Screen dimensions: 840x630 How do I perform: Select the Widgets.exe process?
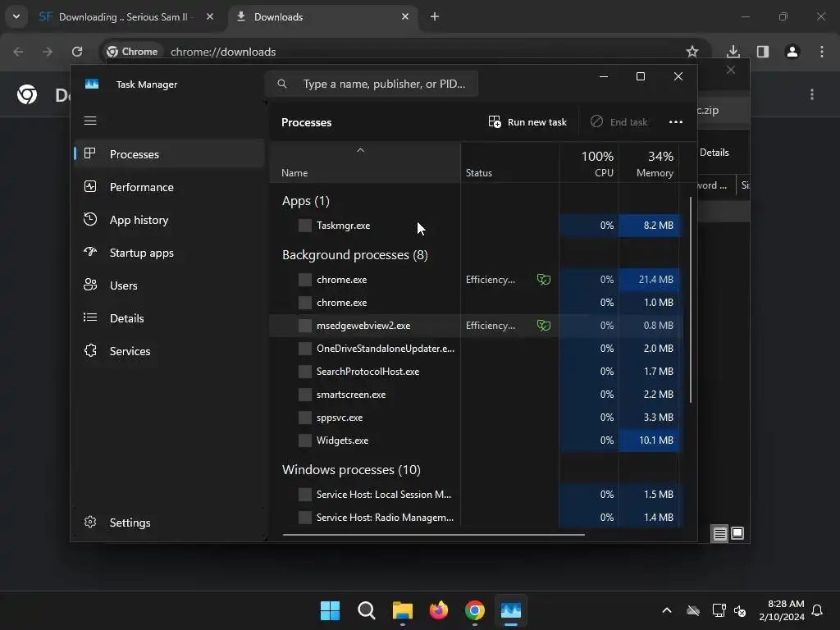(475, 441)
